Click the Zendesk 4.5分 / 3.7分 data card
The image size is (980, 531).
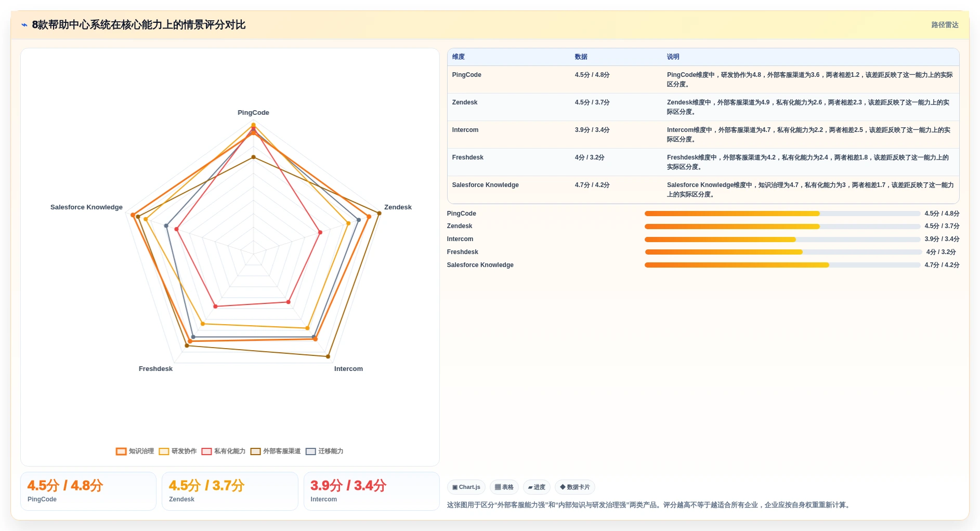pyautogui.click(x=230, y=492)
